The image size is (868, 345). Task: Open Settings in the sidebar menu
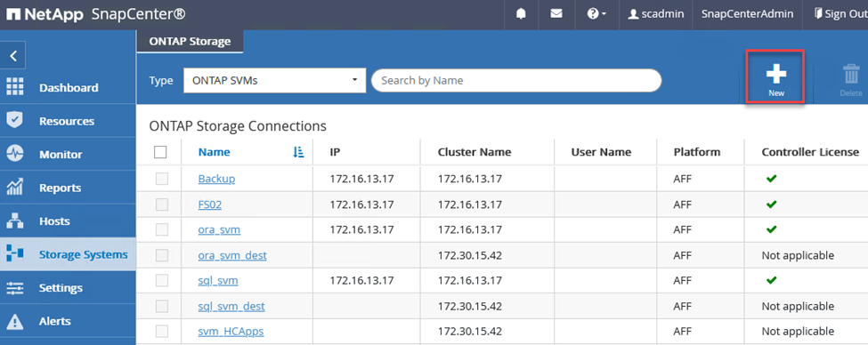tap(61, 287)
